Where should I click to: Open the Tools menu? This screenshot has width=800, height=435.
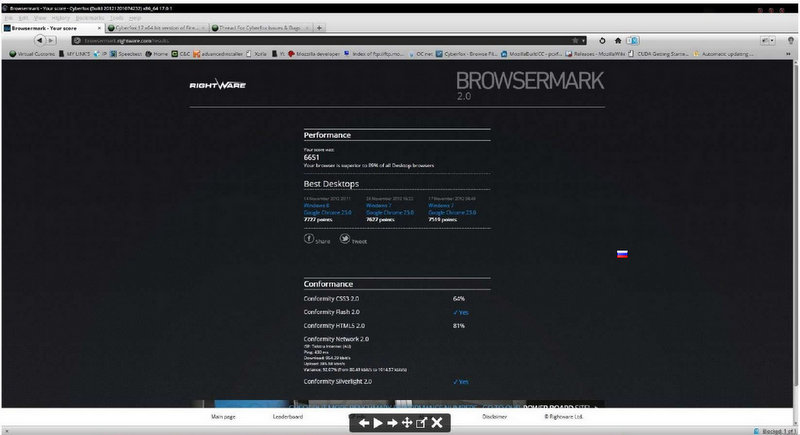117,18
